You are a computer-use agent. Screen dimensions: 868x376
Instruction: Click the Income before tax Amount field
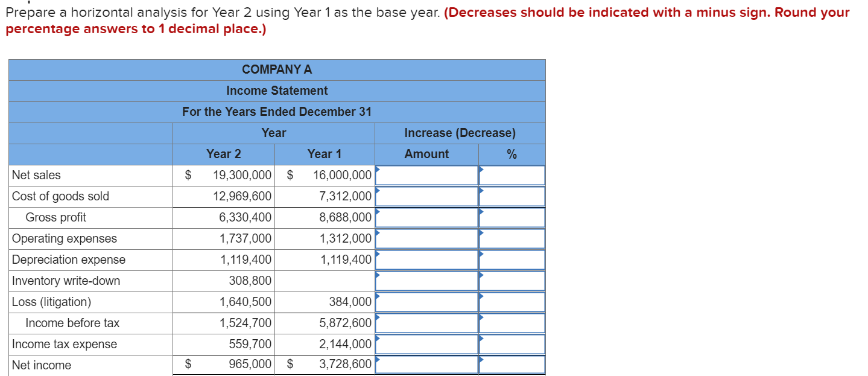click(x=427, y=323)
